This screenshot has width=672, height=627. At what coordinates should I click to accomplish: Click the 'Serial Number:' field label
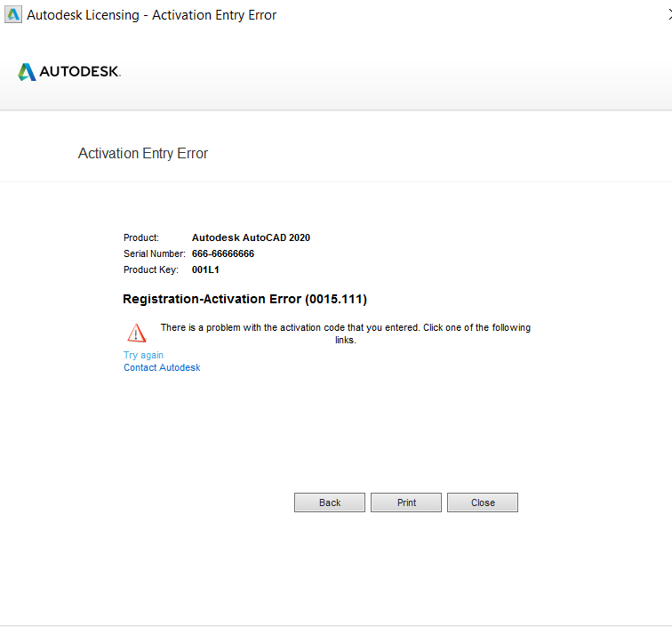(155, 253)
